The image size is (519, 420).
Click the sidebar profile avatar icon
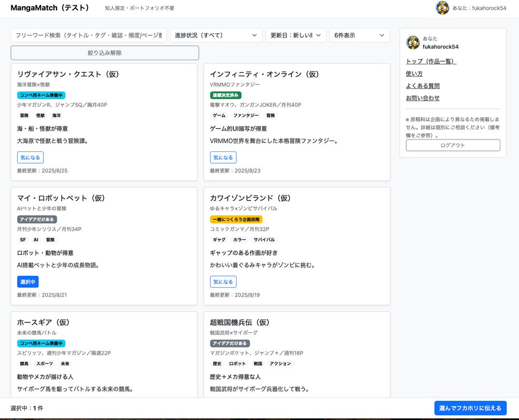[x=413, y=43]
